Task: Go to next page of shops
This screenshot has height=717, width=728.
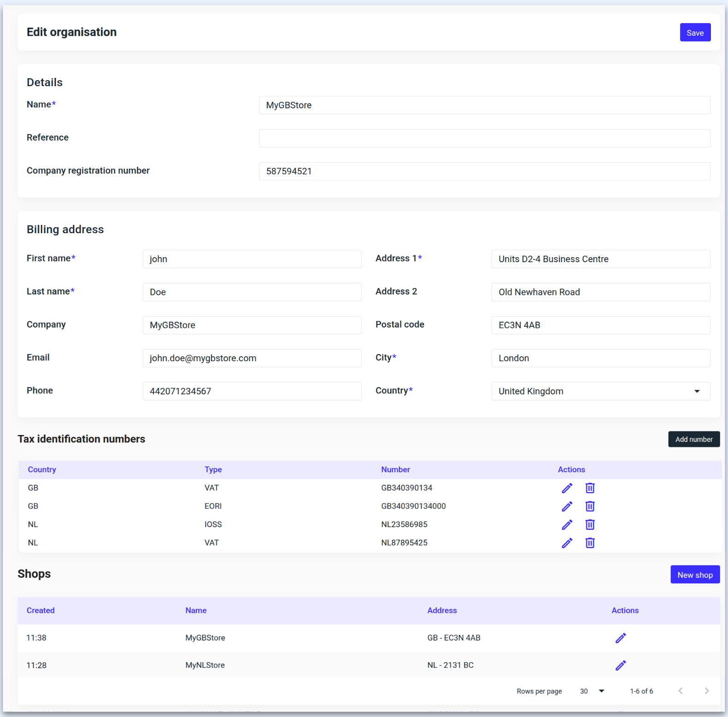Action: (706, 691)
